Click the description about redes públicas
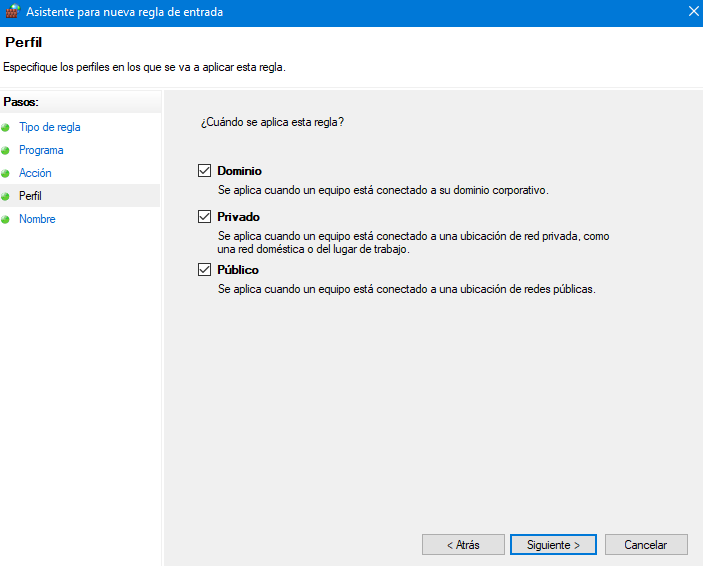The width and height of the screenshot is (703, 566). (x=407, y=289)
